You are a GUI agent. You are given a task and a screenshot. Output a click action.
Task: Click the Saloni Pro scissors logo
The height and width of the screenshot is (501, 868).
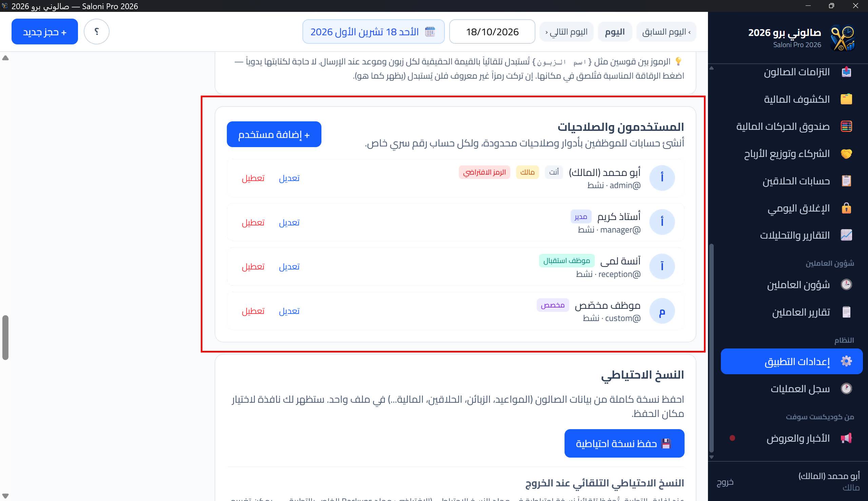[x=842, y=38]
